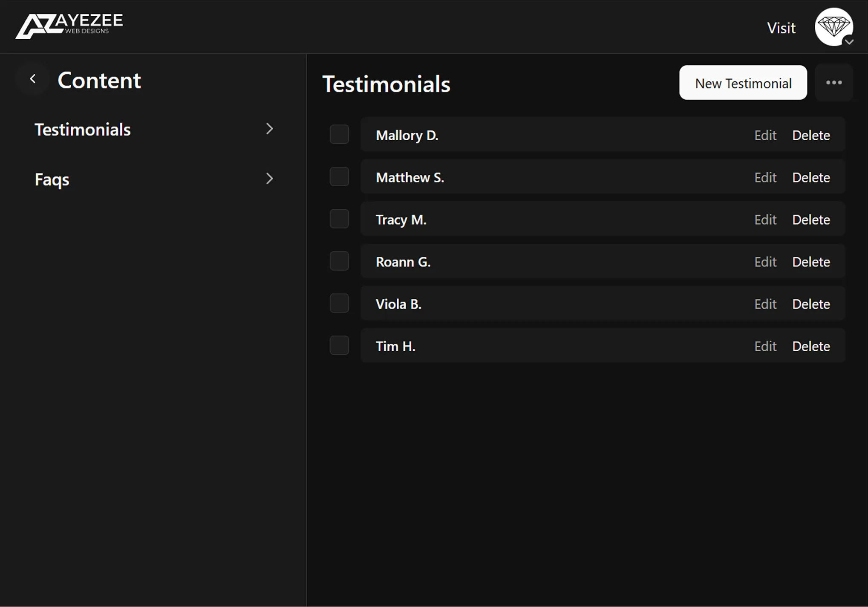Check the Tim H. row checkbox
Image resolution: width=868 pixels, height=607 pixels.
click(339, 346)
